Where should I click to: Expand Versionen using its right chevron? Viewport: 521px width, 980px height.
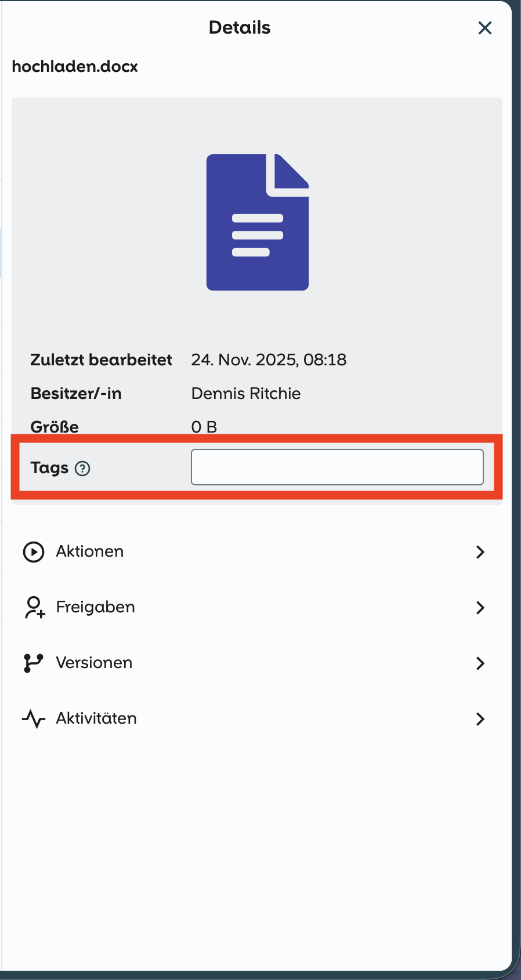point(480,663)
